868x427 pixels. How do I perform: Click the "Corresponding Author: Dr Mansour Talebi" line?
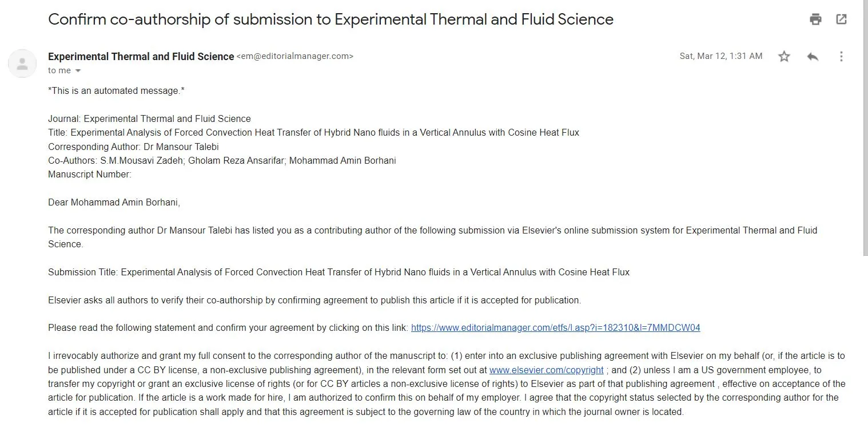click(x=133, y=147)
